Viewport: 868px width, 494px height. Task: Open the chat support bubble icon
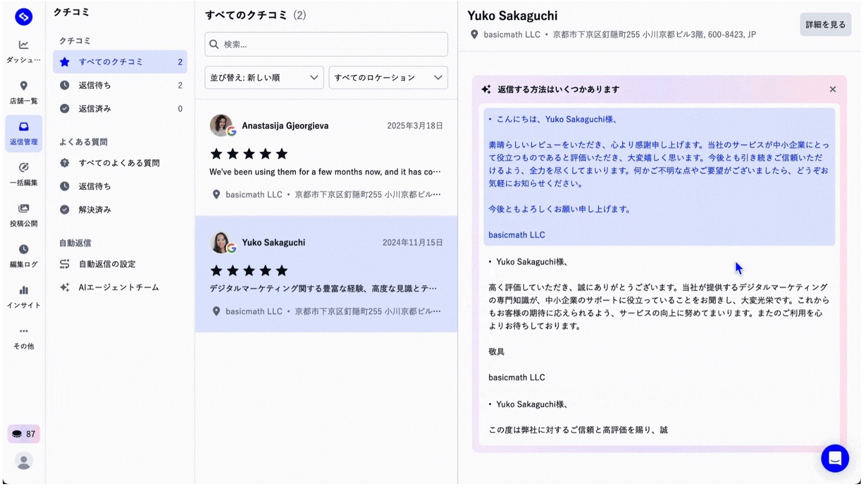point(834,458)
